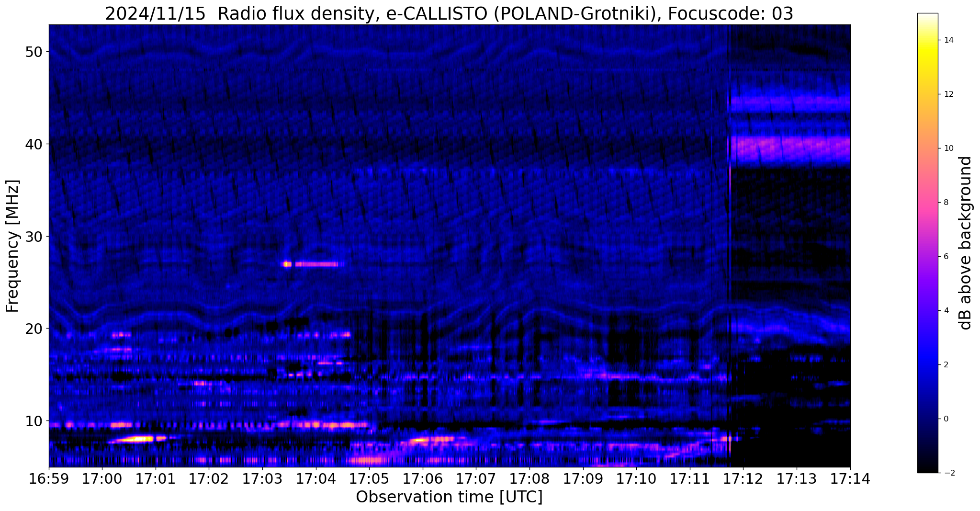Click the 17:13 time tick label
Screen dimensions: 980x511
[797, 478]
